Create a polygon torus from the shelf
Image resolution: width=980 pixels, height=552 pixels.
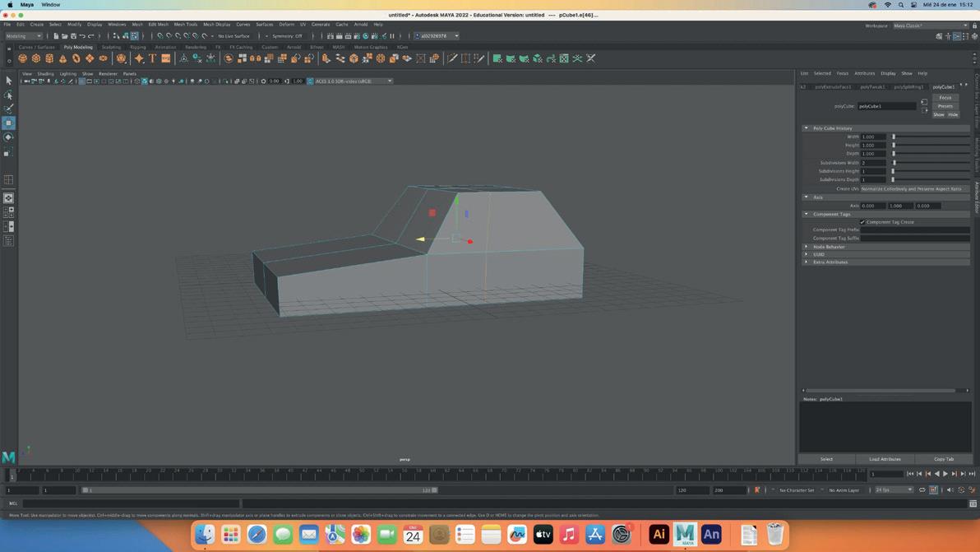(x=76, y=58)
